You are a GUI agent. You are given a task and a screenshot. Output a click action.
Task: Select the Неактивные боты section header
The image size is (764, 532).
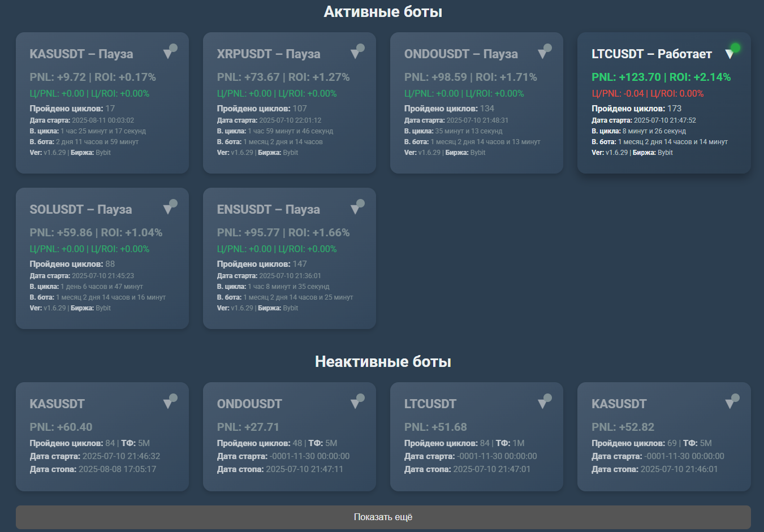pos(382,361)
